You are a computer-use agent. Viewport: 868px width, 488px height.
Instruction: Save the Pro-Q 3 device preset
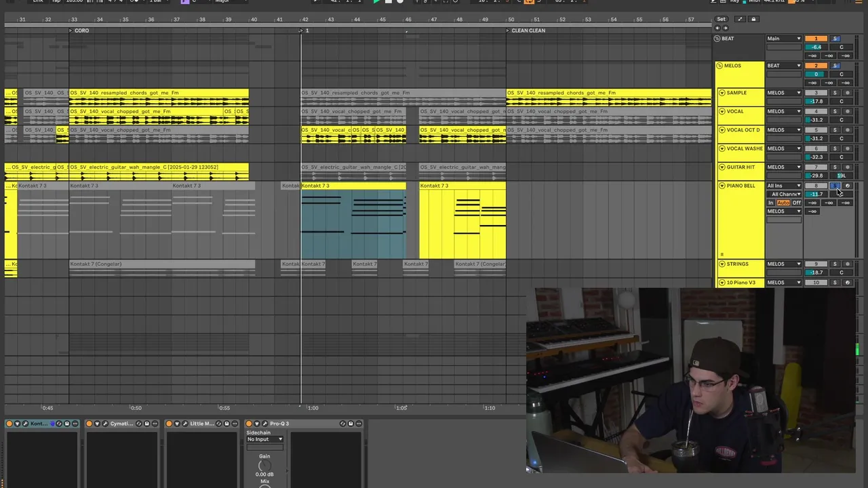coord(351,424)
